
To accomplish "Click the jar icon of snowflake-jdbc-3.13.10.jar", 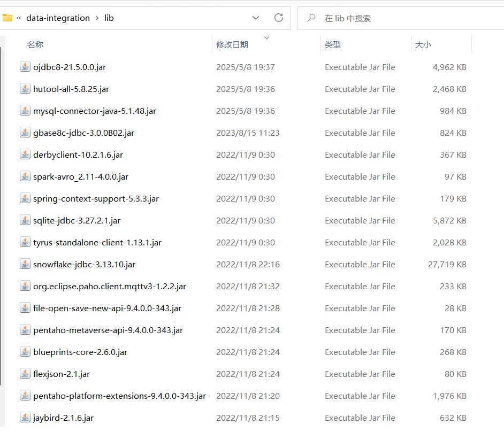I will pos(25,264).
